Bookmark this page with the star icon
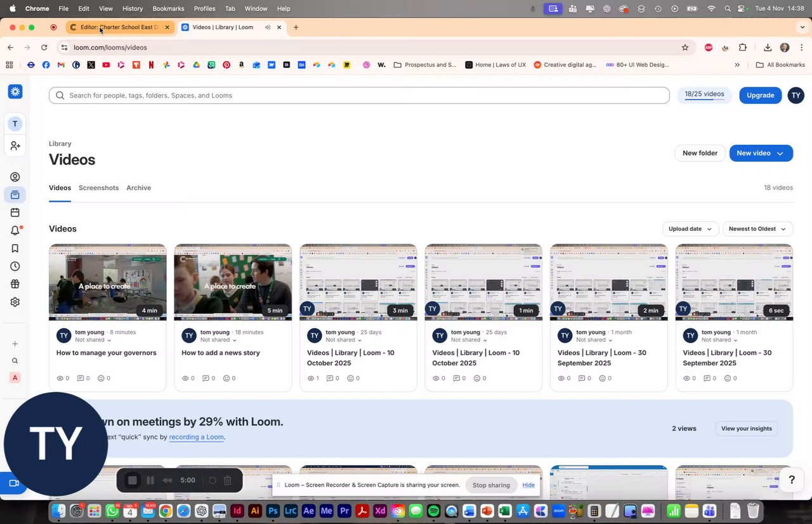 pos(685,48)
